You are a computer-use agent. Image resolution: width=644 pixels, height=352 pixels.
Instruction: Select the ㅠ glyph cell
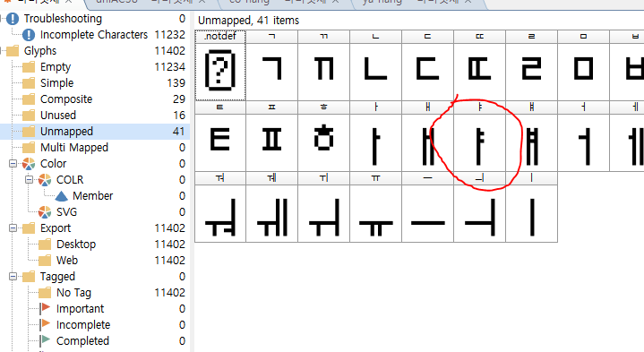pyautogui.click(x=376, y=208)
